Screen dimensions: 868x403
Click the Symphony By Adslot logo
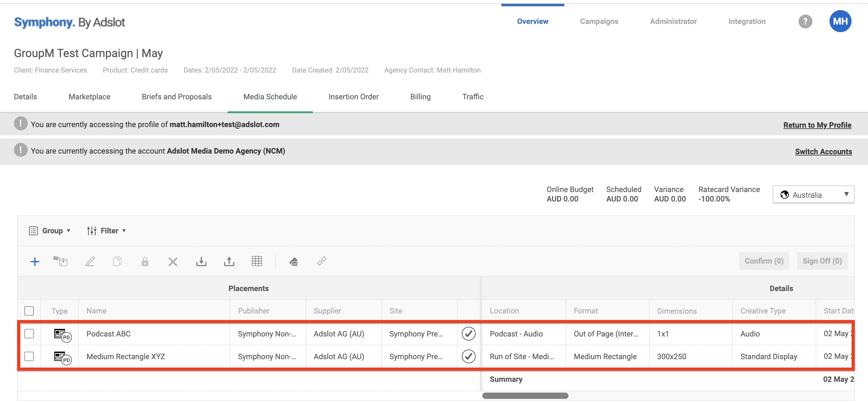[x=69, y=22]
